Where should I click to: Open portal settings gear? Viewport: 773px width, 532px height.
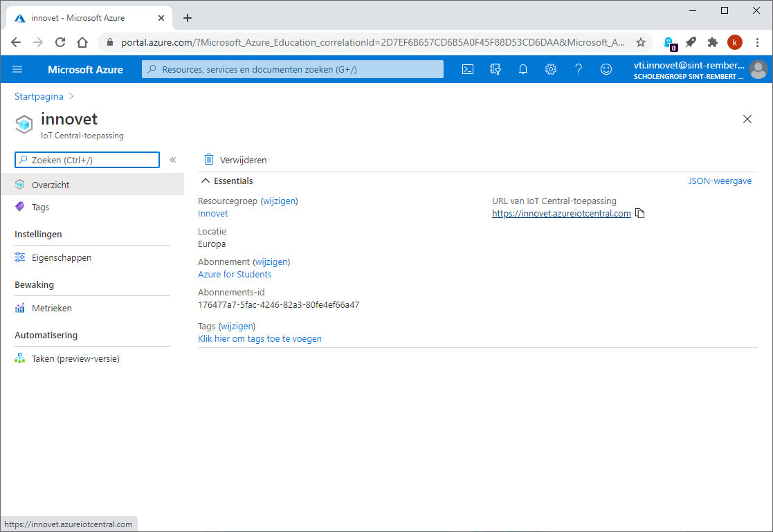pos(551,69)
